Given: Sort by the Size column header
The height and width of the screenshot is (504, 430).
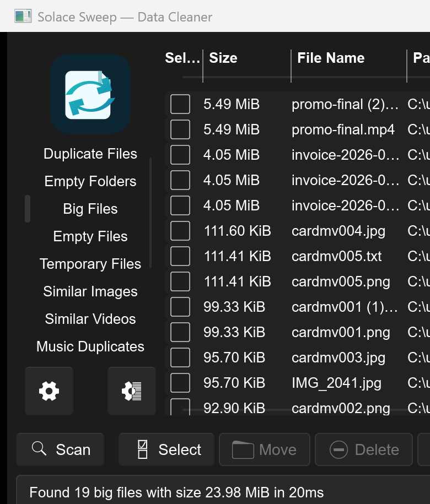Looking at the screenshot, I should pos(246,58).
